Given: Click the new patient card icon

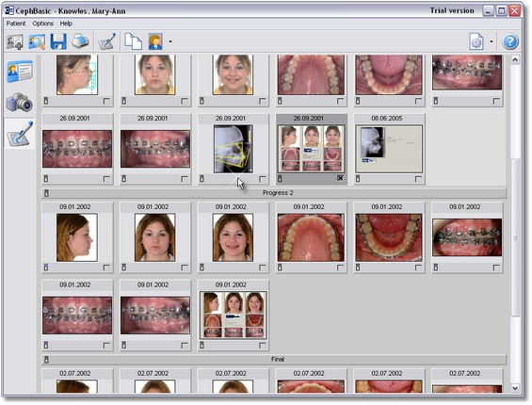Looking at the screenshot, I should tap(14, 42).
